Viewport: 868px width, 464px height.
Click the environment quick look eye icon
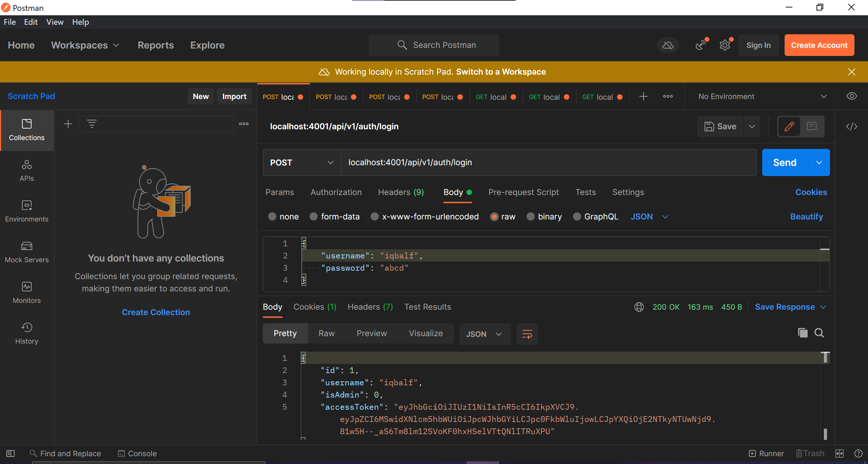[x=851, y=96]
